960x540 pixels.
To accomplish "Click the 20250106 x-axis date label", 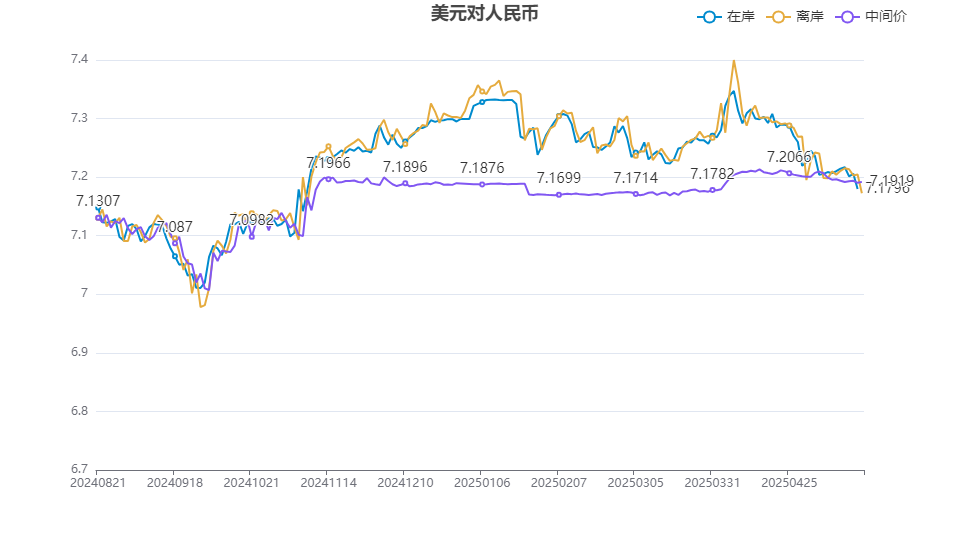I will 481,482.
